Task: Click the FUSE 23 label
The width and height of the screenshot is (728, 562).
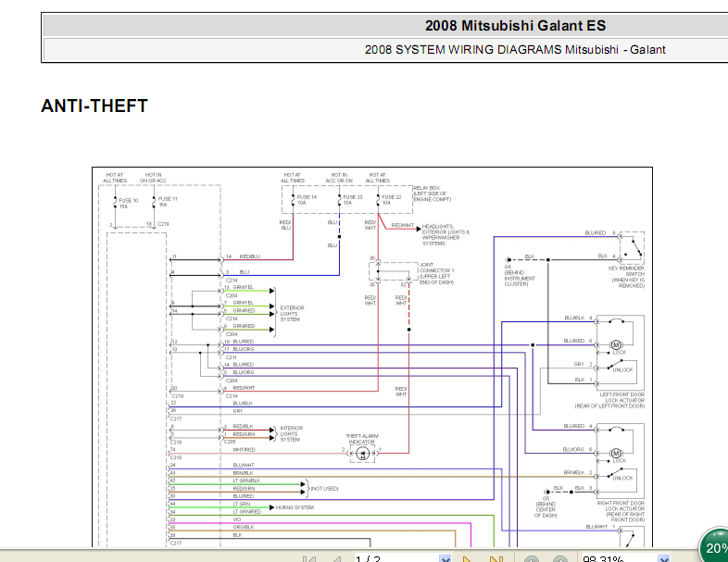Action: [x=353, y=197]
